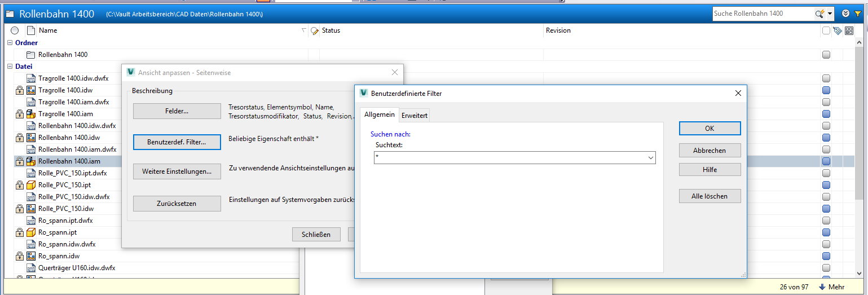Click drawing icon of Tragrolle 1400.idw

pyautogui.click(x=31, y=90)
